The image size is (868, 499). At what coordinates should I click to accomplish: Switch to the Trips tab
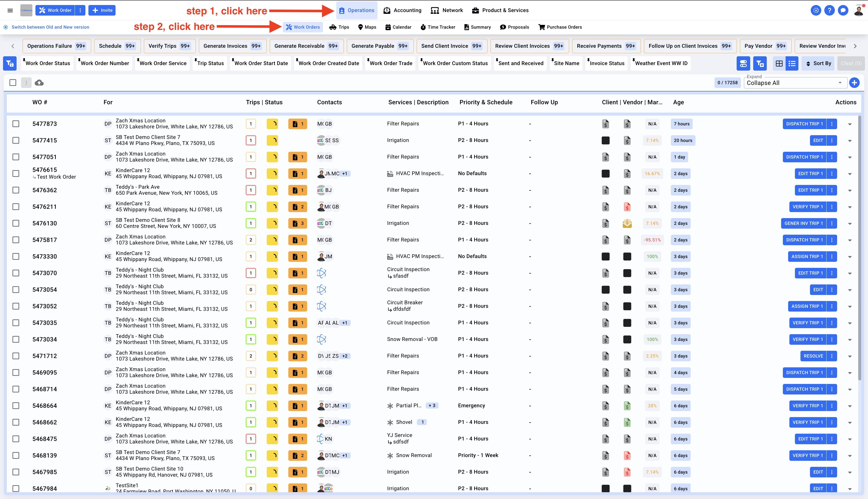(x=339, y=27)
